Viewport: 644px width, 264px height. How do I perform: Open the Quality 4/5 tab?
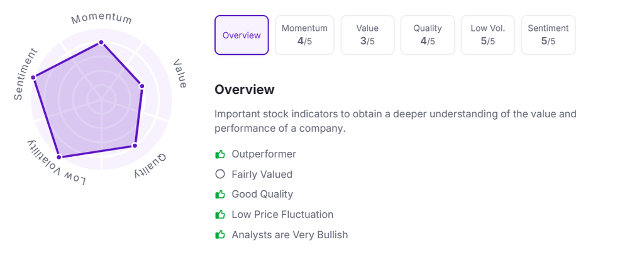(428, 35)
